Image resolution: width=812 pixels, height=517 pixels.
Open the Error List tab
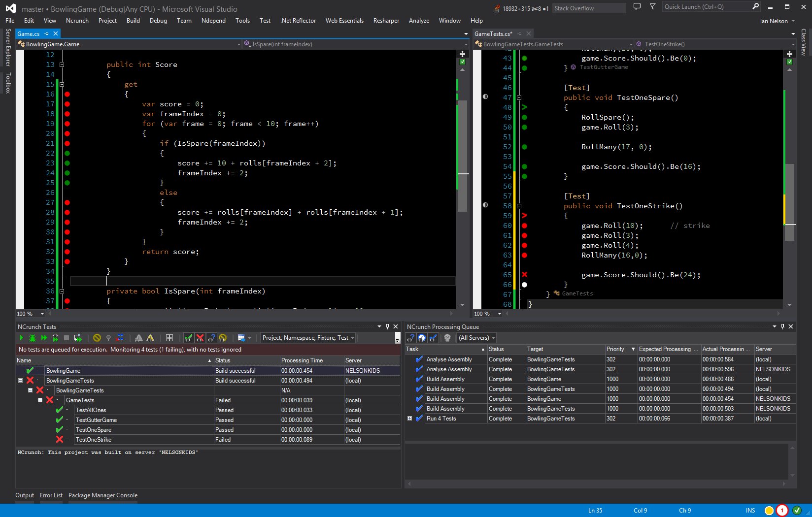pyautogui.click(x=51, y=495)
